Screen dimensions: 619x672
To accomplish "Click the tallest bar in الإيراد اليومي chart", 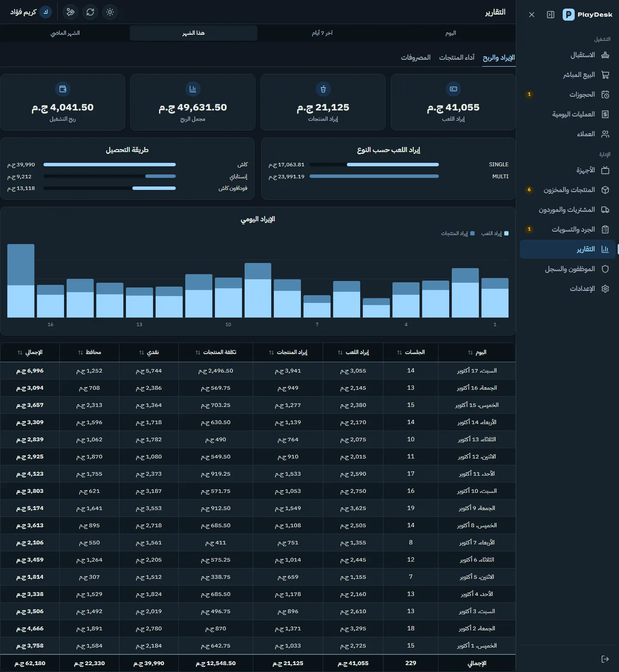I will [x=21, y=281].
